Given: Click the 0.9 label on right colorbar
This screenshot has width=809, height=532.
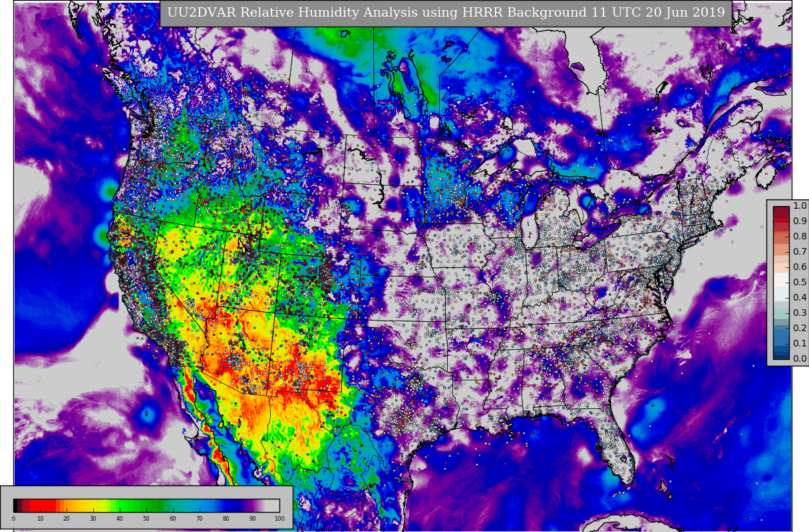Looking at the screenshot, I should (x=800, y=221).
